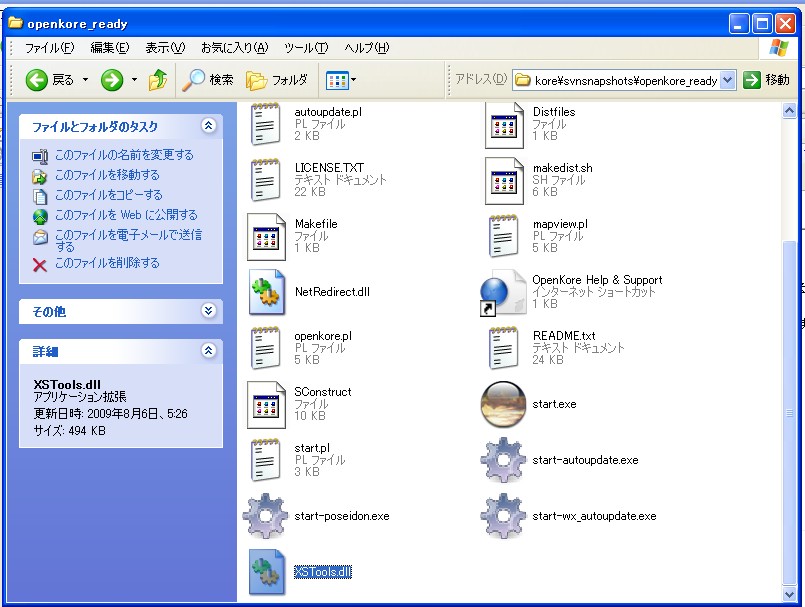Select the XSTools.dll file icon
The width and height of the screenshot is (805, 607).
tap(266, 572)
